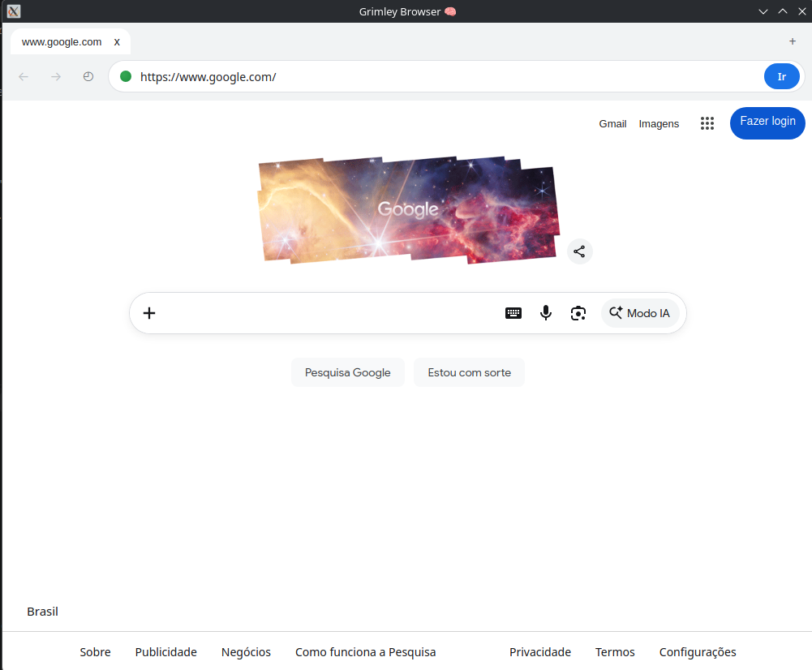
Task: Start voice search with microphone
Action: point(546,313)
